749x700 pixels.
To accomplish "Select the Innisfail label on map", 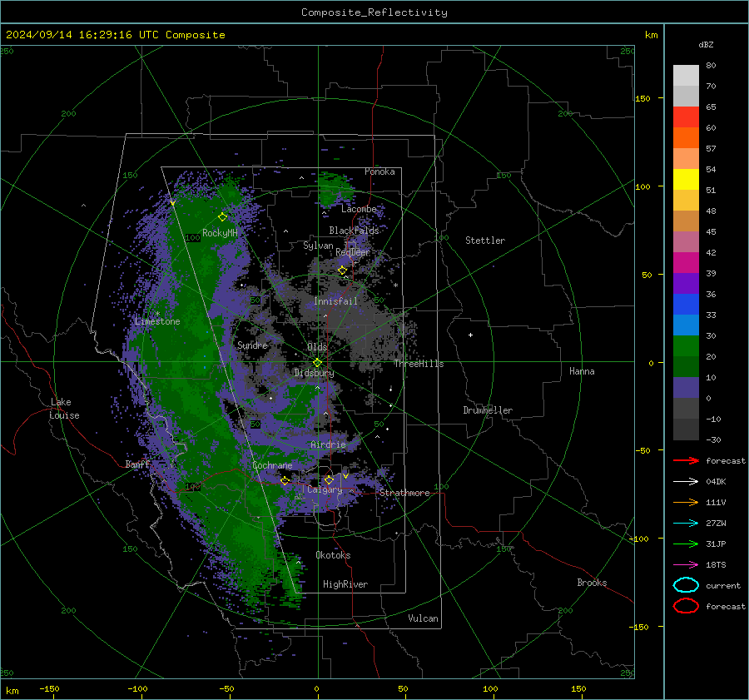I will pyautogui.click(x=335, y=301).
